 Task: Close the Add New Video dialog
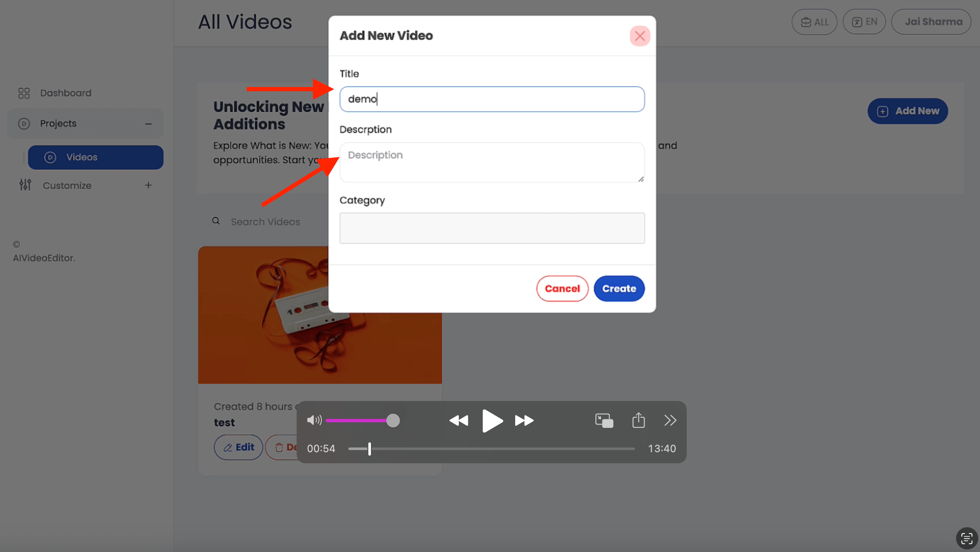(639, 36)
